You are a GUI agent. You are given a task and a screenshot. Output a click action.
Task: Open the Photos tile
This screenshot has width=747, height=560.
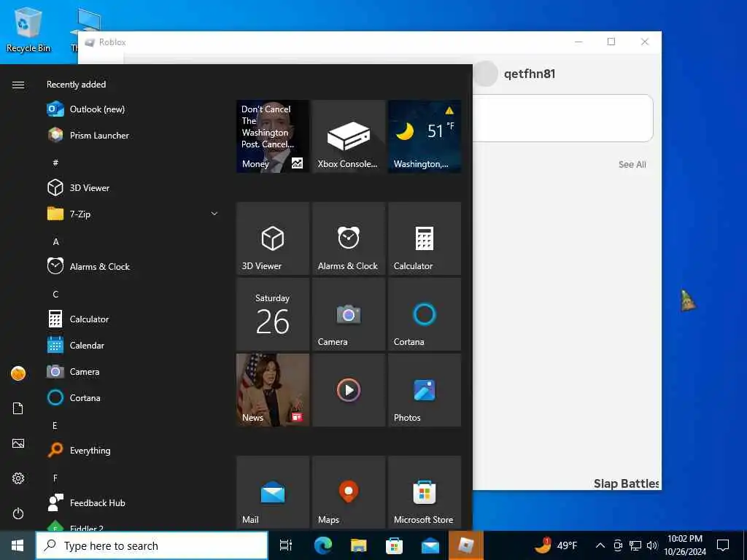click(424, 390)
